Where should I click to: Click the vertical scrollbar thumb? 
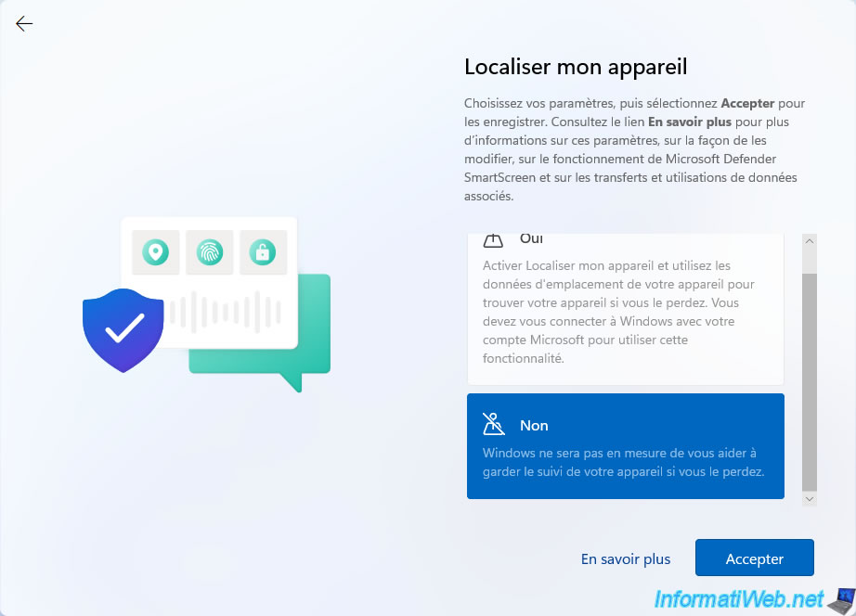tap(809, 382)
